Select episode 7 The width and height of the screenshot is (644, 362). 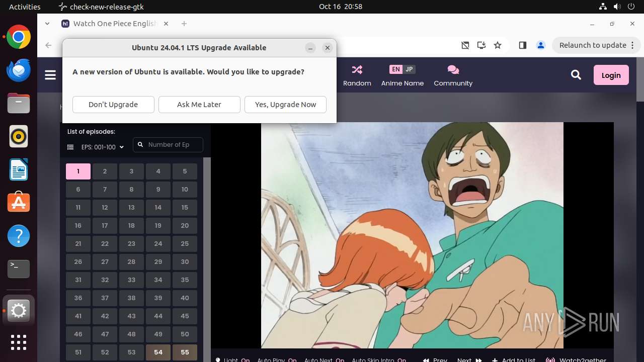click(x=105, y=190)
